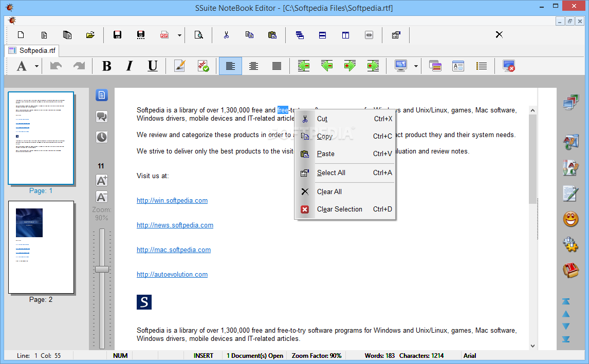The image size is (589, 364).
Task: Click the Zoom Factor: 90% status entry
Action: (x=317, y=356)
